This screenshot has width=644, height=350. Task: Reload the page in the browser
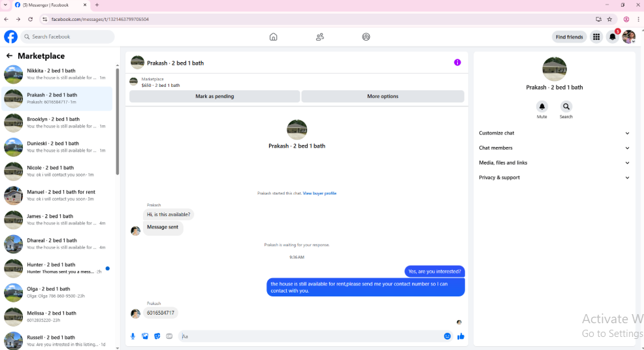[31, 19]
